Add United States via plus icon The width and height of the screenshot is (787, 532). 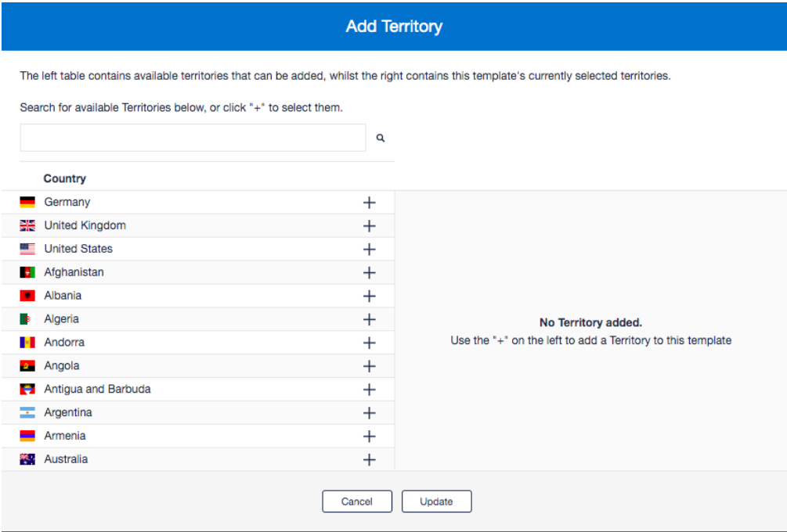tap(370, 250)
